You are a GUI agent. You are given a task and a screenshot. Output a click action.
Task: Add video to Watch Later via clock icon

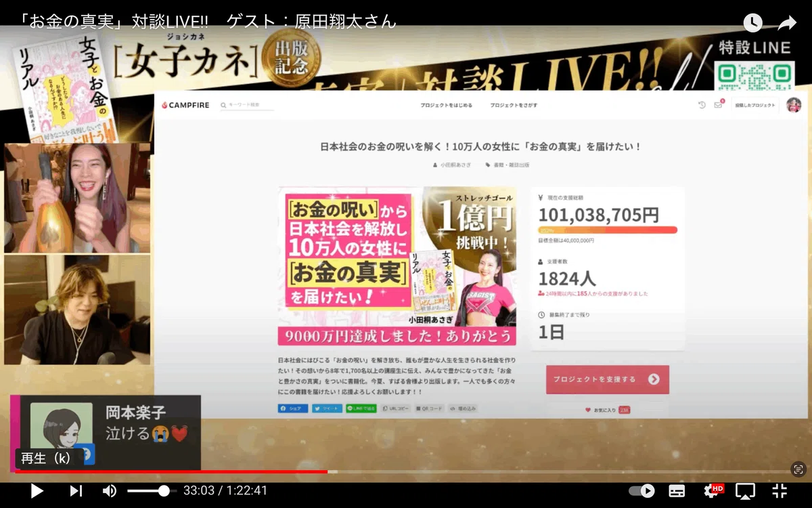(x=753, y=22)
